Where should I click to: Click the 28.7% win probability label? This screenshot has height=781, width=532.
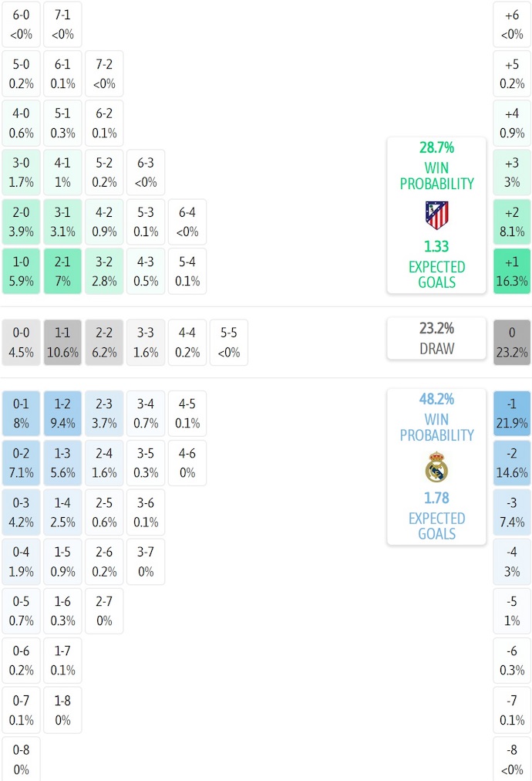point(436,147)
